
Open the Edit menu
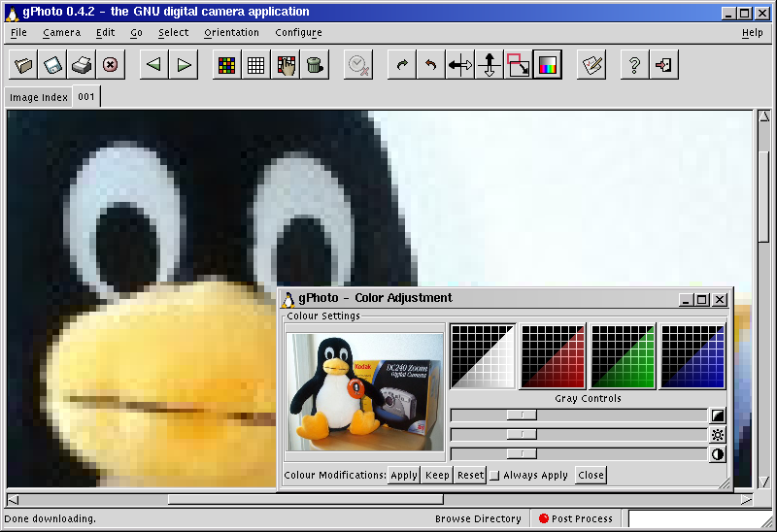[x=106, y=33]
